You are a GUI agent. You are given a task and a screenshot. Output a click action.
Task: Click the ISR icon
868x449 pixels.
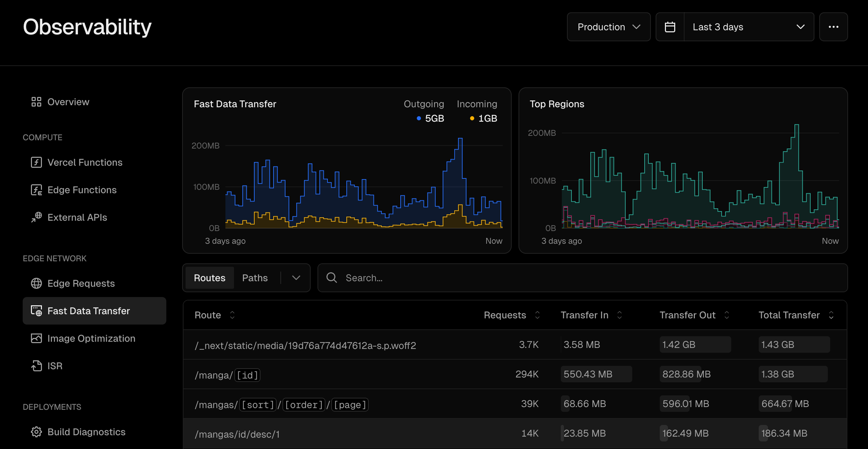[x=36, y=366]
